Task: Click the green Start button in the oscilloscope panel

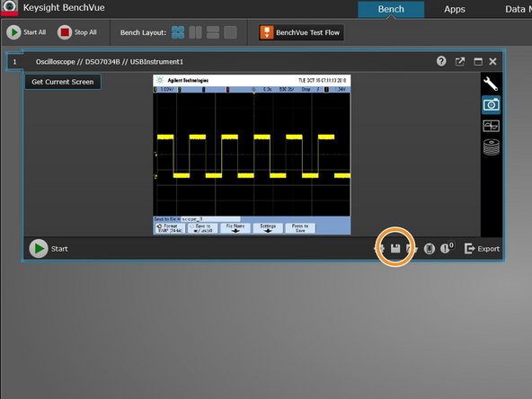Action: click(49, 249)
